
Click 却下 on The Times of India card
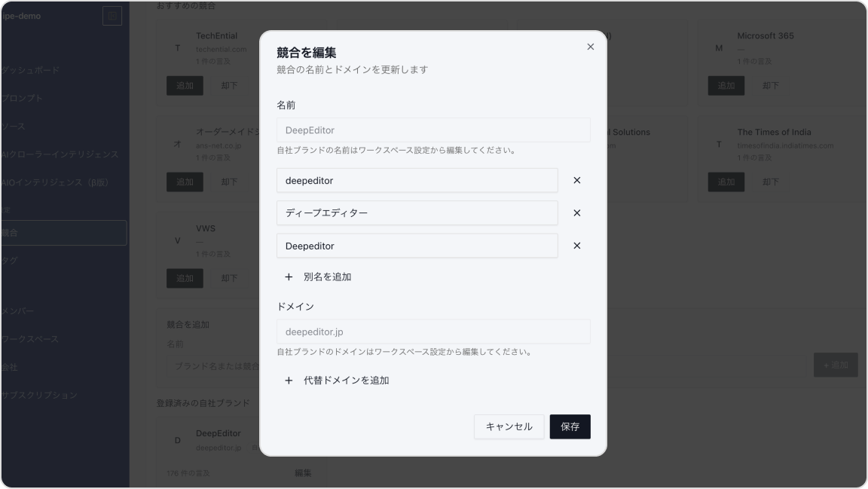tap(770, 182)
